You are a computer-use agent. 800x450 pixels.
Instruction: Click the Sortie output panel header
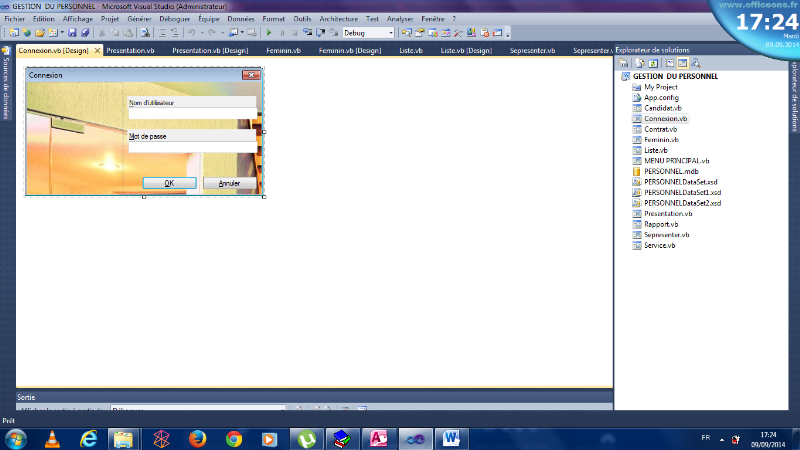(x=314, y=397)
